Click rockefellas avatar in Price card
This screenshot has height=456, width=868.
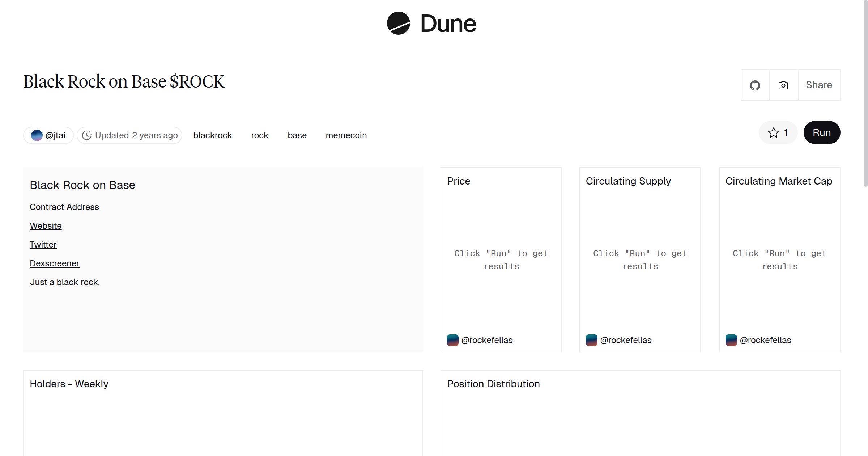pos(452,340)
